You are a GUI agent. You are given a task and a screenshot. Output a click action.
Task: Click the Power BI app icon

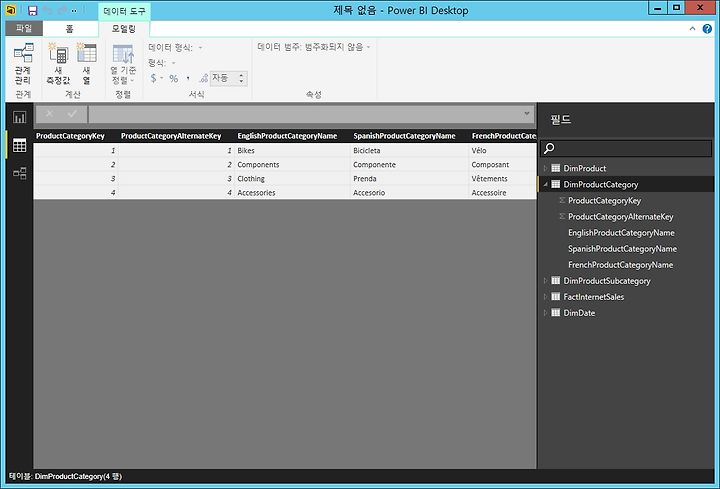(11, 10)
